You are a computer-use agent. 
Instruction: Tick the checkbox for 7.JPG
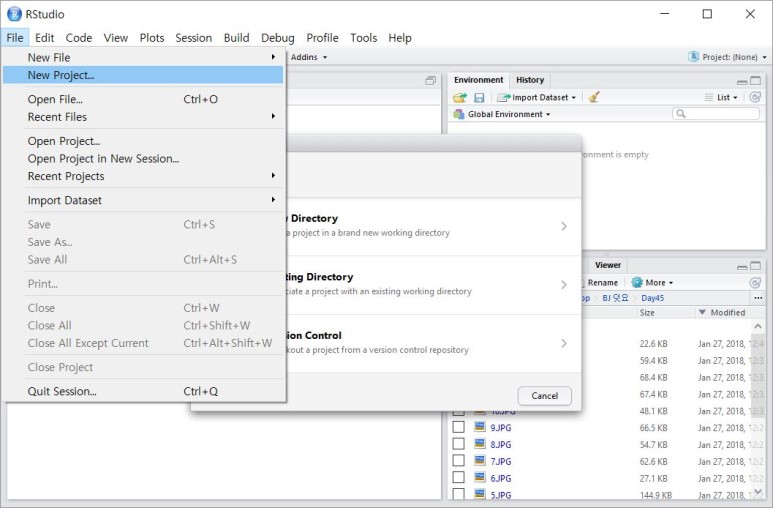[458, 461]
